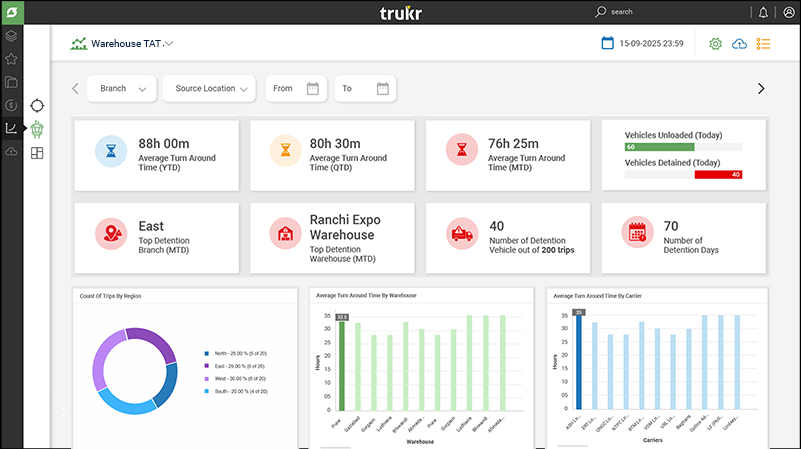Select the analytics line chart sidebar item
The width and height of the screenshot is (801, 449).
click(x=11, y=128)
